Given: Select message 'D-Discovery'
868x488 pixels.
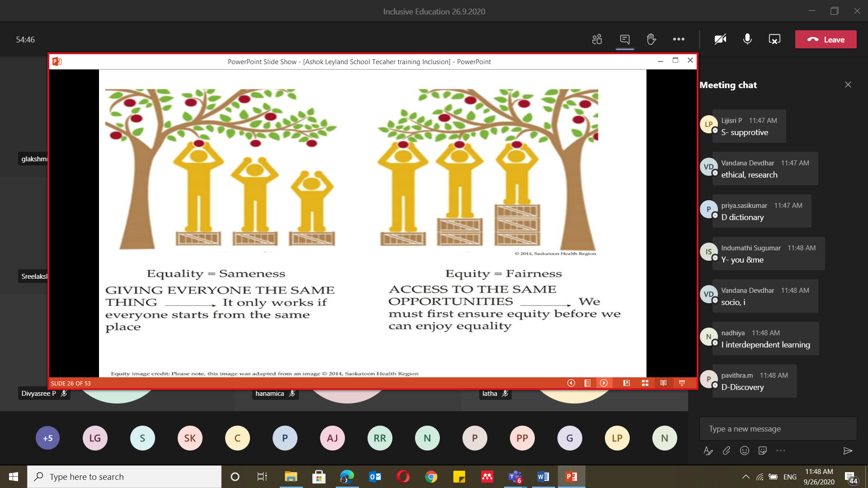Looking at the screenshot, I should click(x=742, y=387).
